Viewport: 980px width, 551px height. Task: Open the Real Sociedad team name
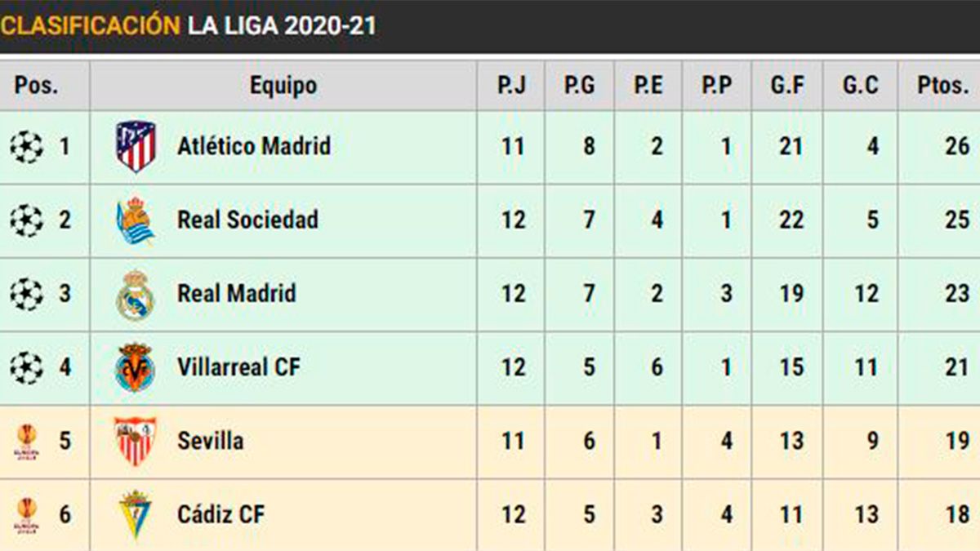point(247,220)
